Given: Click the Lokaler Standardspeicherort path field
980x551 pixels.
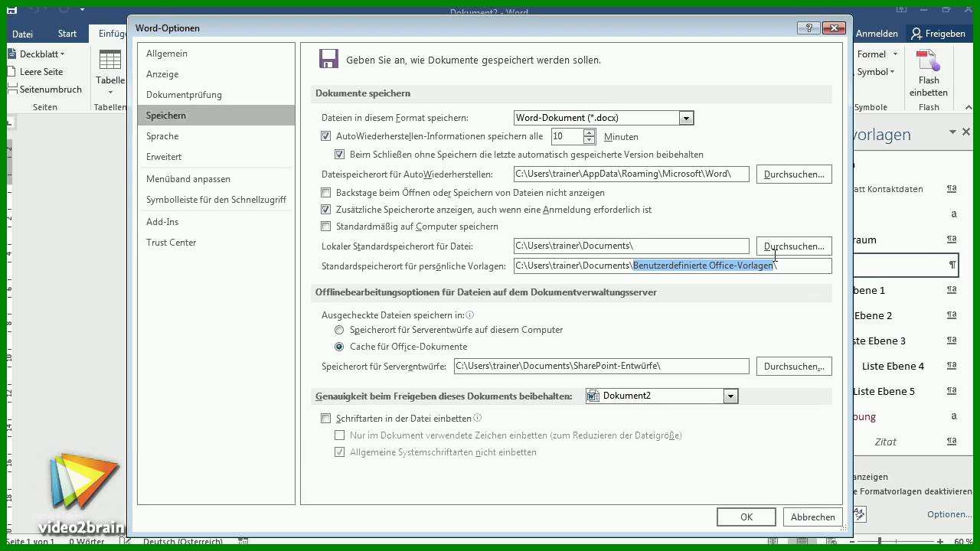Looking at the screenshot, I should (x=632, y=246).
